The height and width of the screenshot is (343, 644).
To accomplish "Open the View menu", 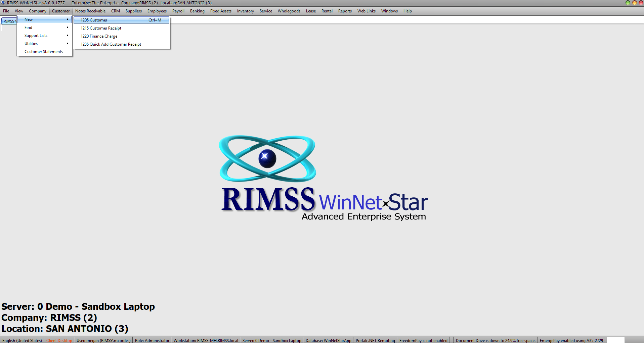I will pyautogui.click(x=19, y=11).
